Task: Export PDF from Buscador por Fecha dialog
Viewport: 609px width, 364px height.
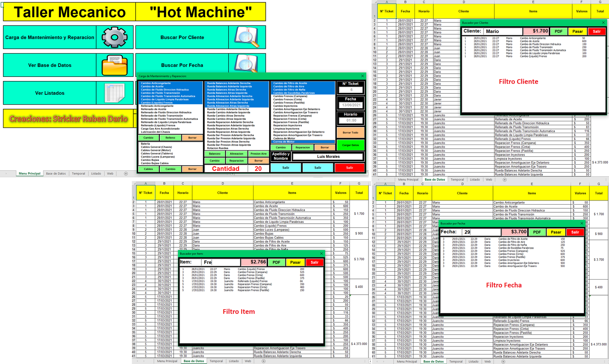Action: pos(537,232)
